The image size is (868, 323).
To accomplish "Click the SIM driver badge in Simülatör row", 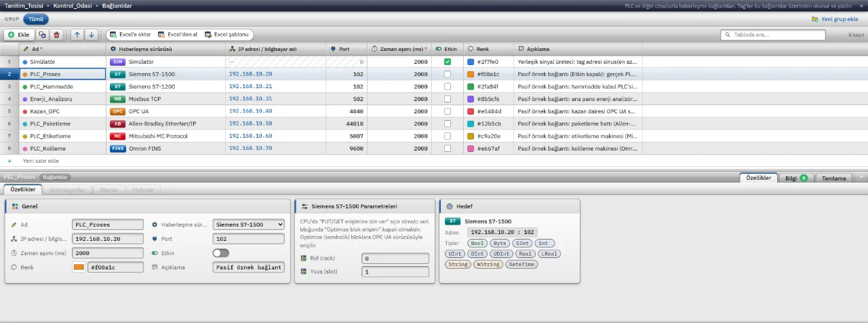I will pyautogui.click(x=117, y=62).
